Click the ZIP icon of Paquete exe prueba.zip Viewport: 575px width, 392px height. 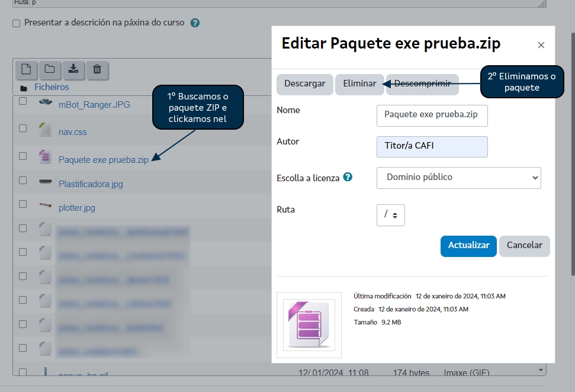pos(45,157)
